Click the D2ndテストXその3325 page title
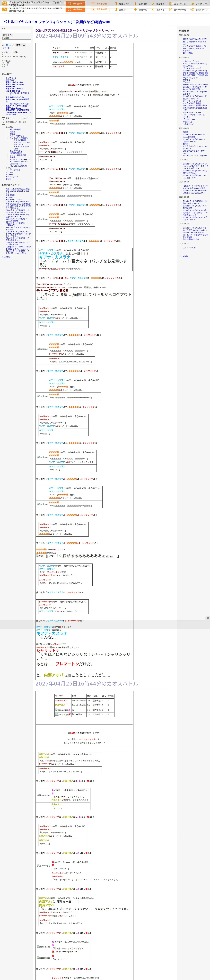The height and width of the screenshot is (980, 210). (75, 30)
